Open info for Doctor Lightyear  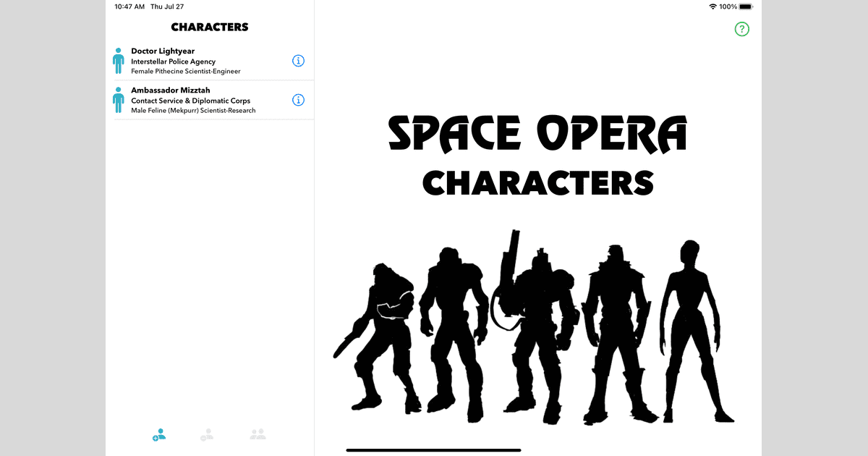(298, 61)
